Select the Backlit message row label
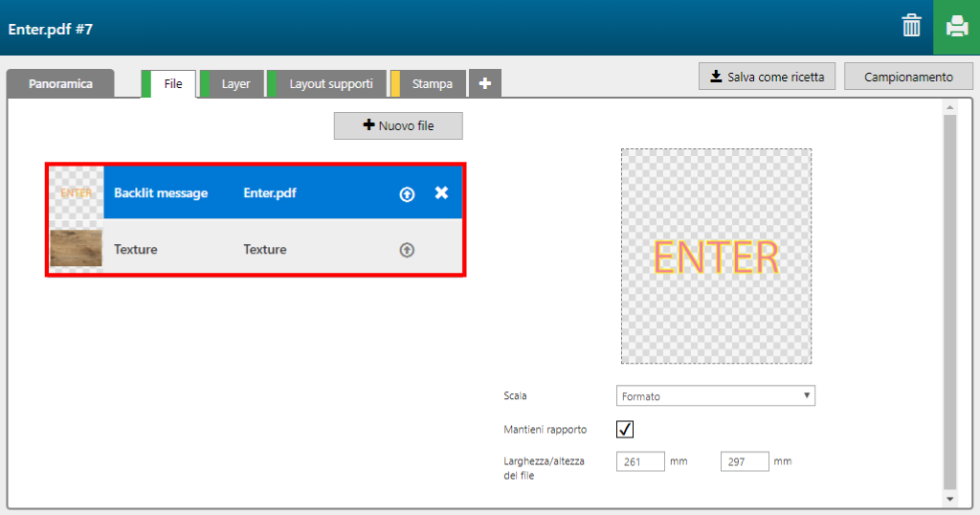980x515 pixels. [x=161, y=193]
